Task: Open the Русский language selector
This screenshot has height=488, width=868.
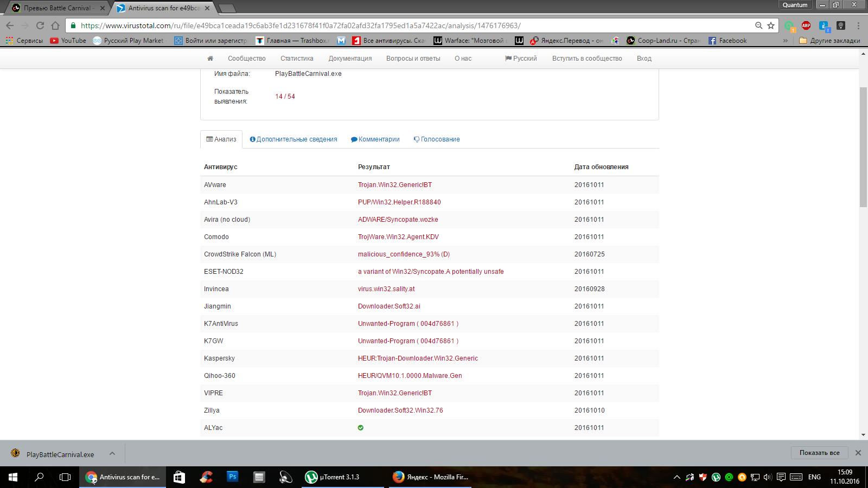Action: click(x=521, y=59)
